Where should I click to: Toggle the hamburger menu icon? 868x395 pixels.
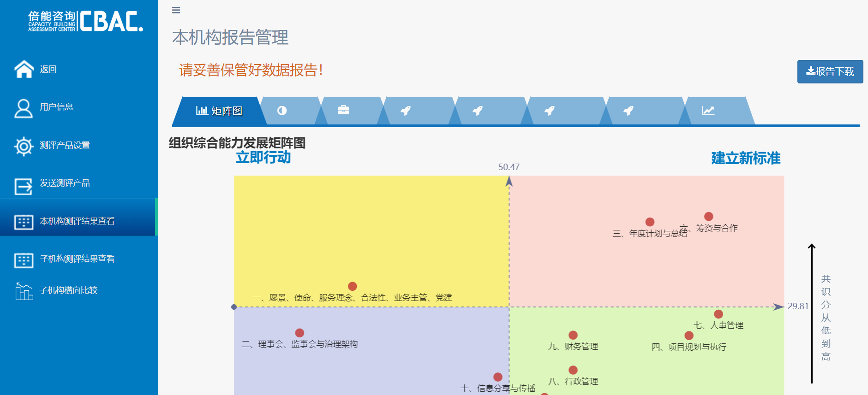click(176, 10)
